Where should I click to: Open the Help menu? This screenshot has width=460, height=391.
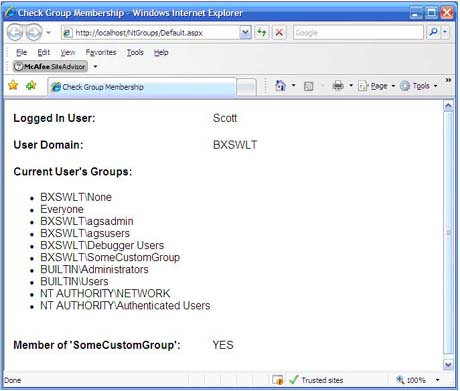(x=161, y=52)
